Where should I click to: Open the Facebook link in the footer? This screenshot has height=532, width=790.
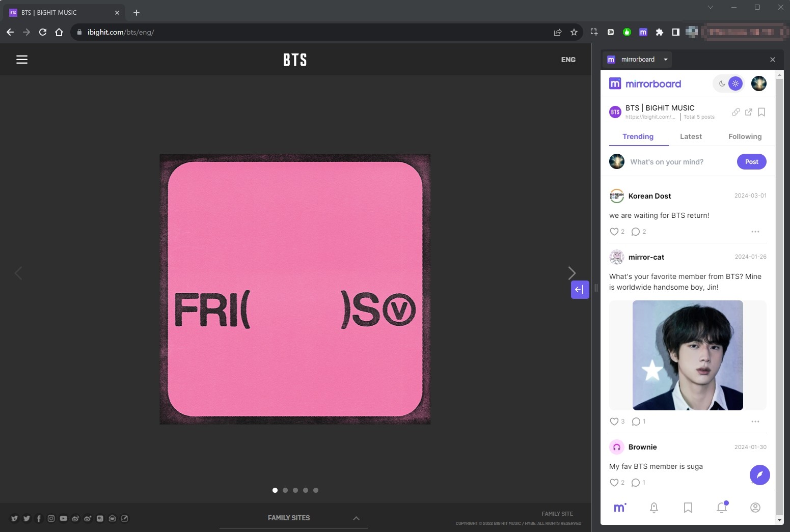39,518
